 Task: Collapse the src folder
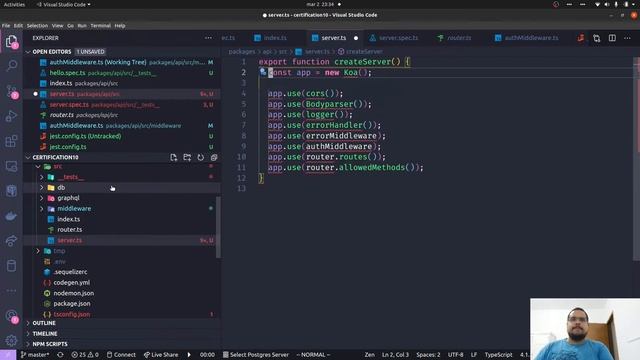click(x=38, y=167)
